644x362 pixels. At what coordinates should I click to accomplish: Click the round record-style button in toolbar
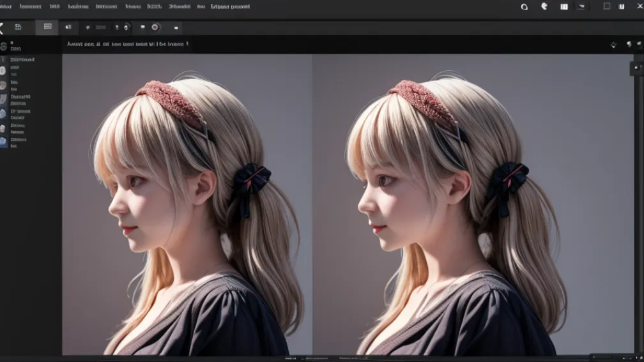(155, 27)
